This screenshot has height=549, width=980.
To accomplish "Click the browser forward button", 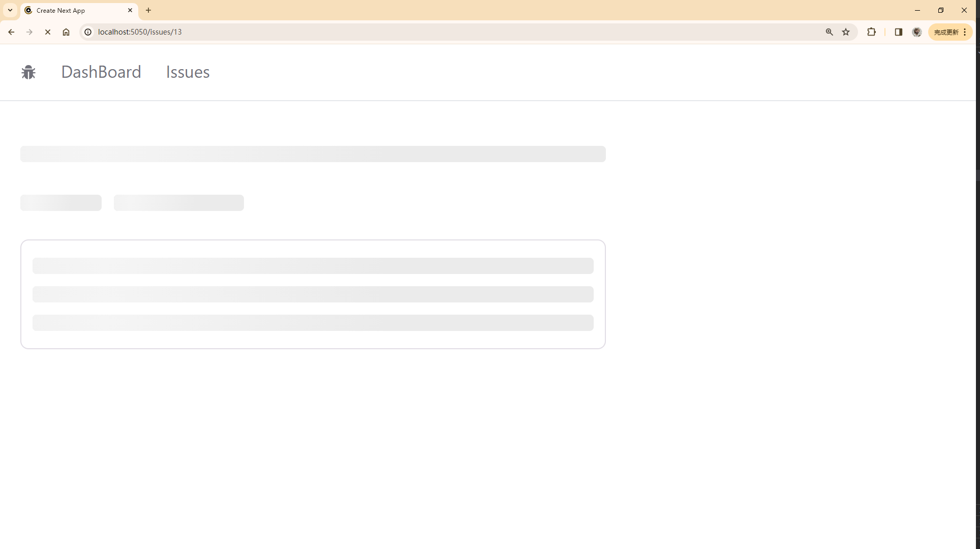I will (29, 32).
